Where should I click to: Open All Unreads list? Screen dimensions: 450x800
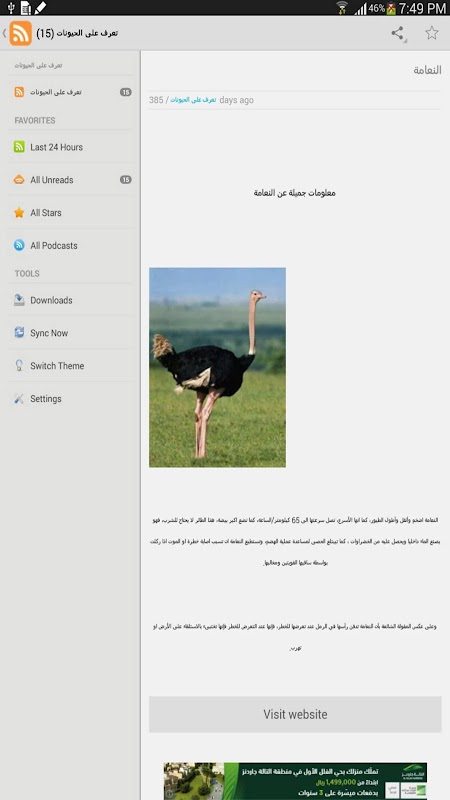click(x=71, y=180)
